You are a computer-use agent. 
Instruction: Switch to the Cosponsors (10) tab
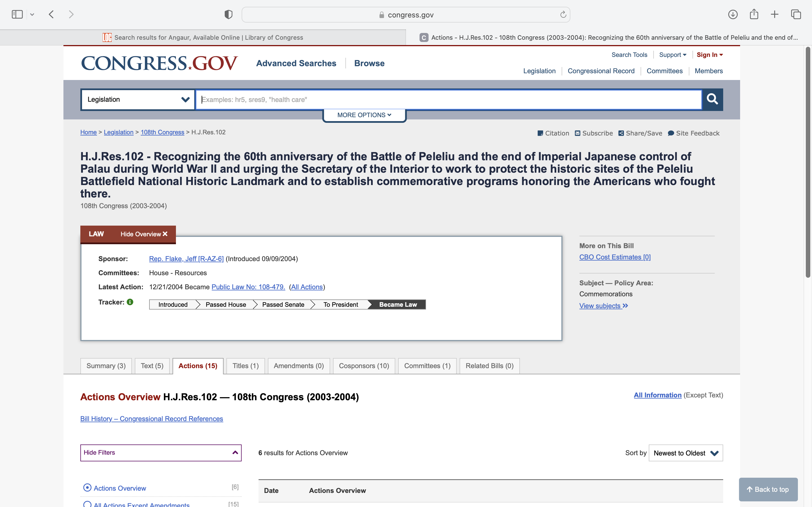[364, 366]
